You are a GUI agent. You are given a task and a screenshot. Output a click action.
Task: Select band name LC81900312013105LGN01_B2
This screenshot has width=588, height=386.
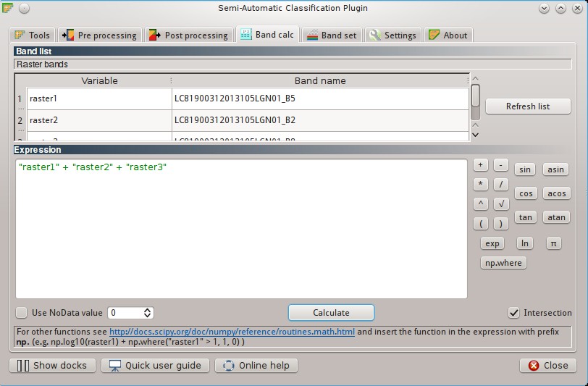[x=320, y=120]
